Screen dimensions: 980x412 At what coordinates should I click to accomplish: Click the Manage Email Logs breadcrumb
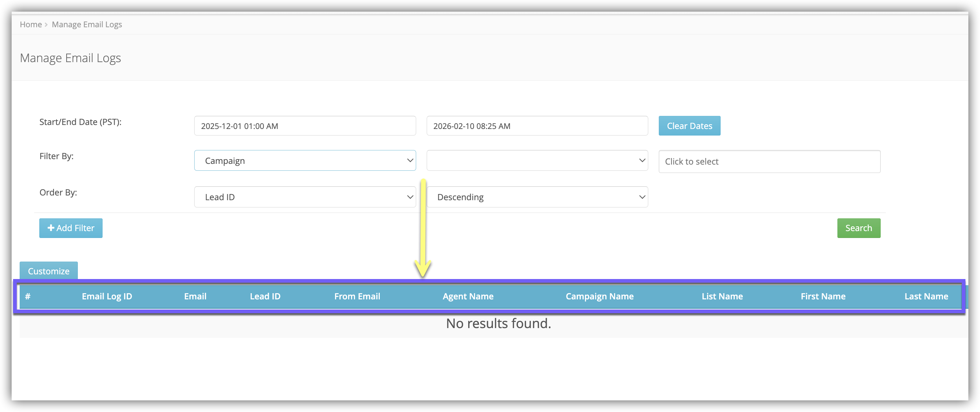87,25
